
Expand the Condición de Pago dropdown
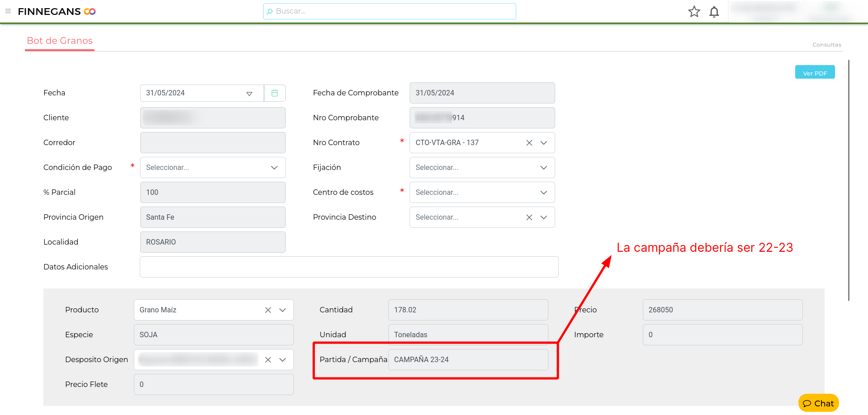[x=274, y=168]
